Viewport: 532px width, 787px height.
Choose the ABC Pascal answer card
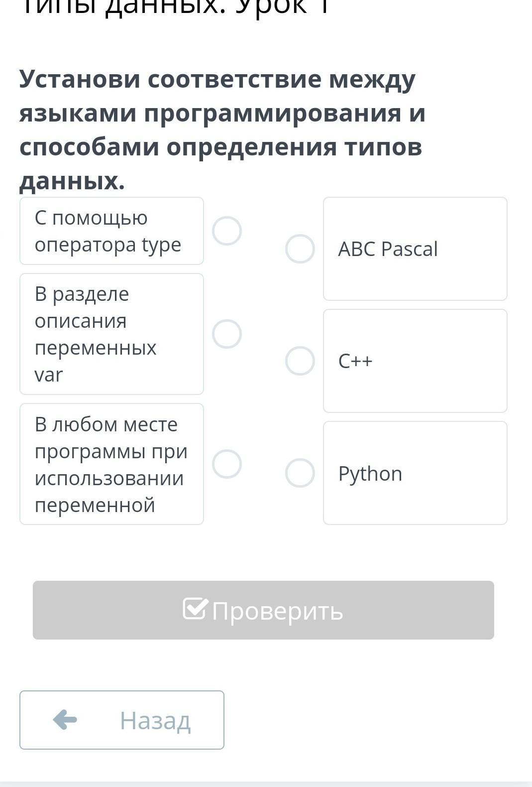click(x=415, y=249)
